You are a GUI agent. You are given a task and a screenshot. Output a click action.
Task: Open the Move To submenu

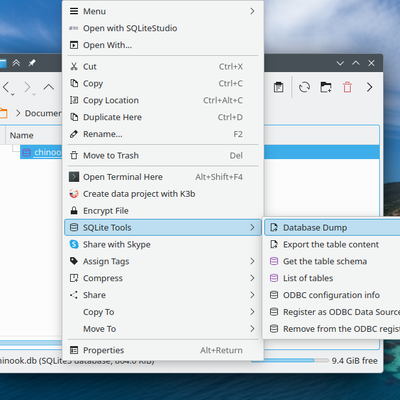162,329
